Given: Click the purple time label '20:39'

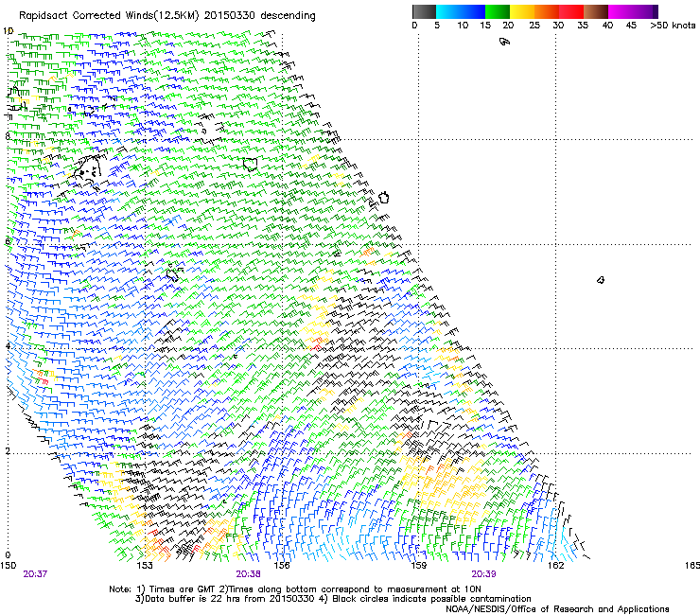Looking at the screenshot, I should (483, 574).
